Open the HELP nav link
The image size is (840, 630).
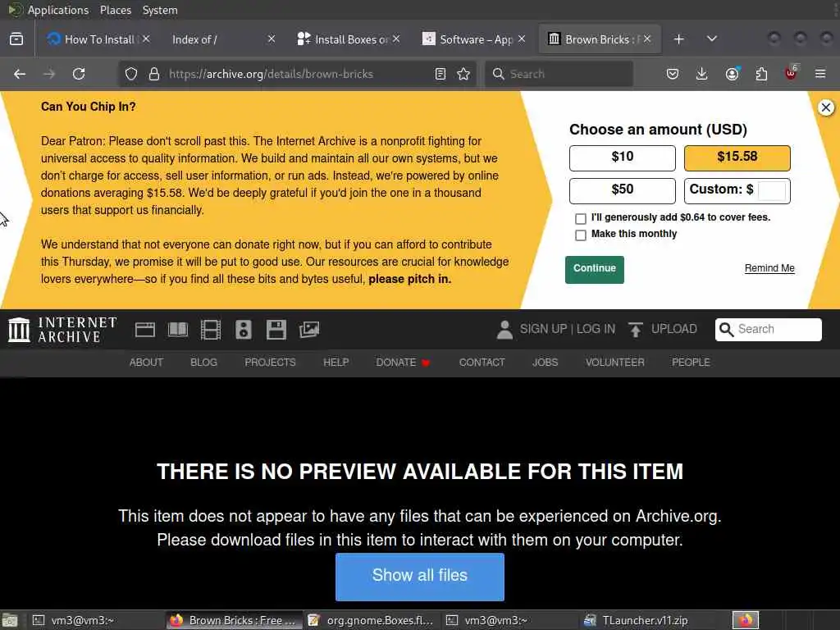pyautogui.click(x=336, y=363)
